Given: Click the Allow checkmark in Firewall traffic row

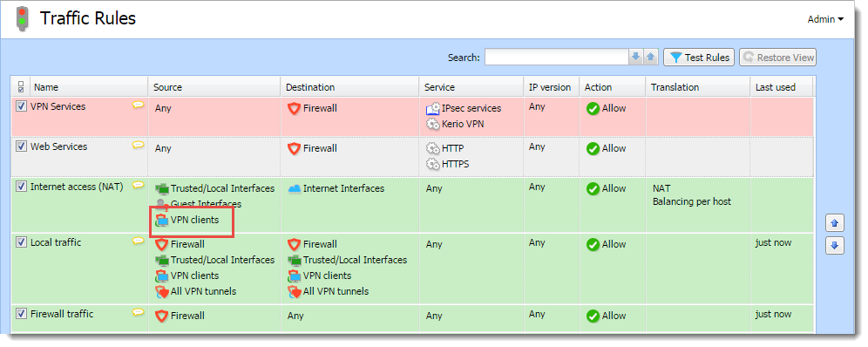Looking at the screenshot, I should click(593, 316).
